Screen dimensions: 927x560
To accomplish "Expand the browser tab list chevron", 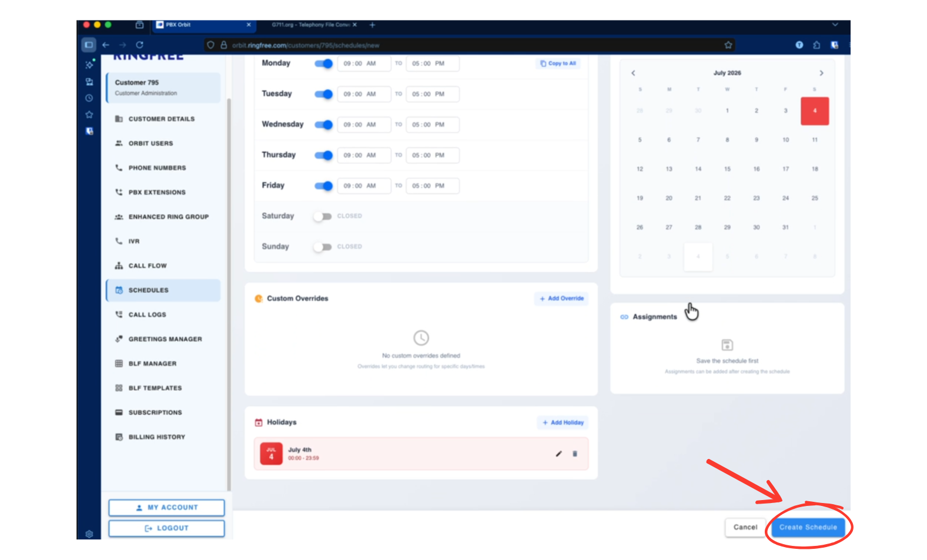I will point(835,25).
